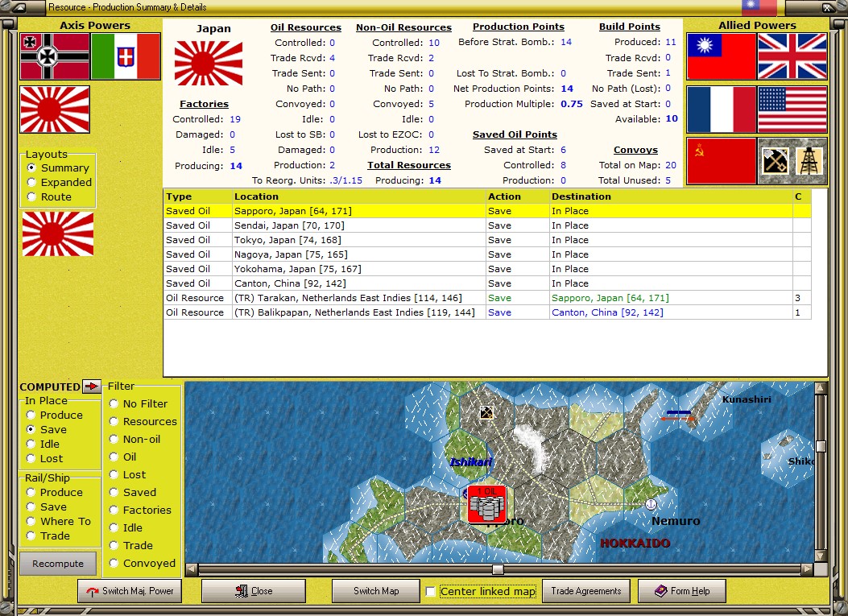Image resolution: width=848 pixels, height=616 pixels.
Task: Click the port anchor icon at Nemuro
Action: pyautogui.click(x=651, y=504)
